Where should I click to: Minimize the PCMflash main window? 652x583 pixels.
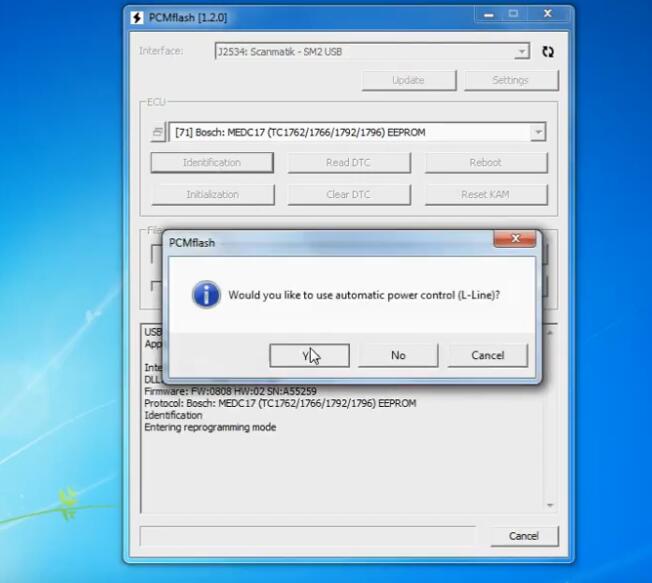[489, 15]
